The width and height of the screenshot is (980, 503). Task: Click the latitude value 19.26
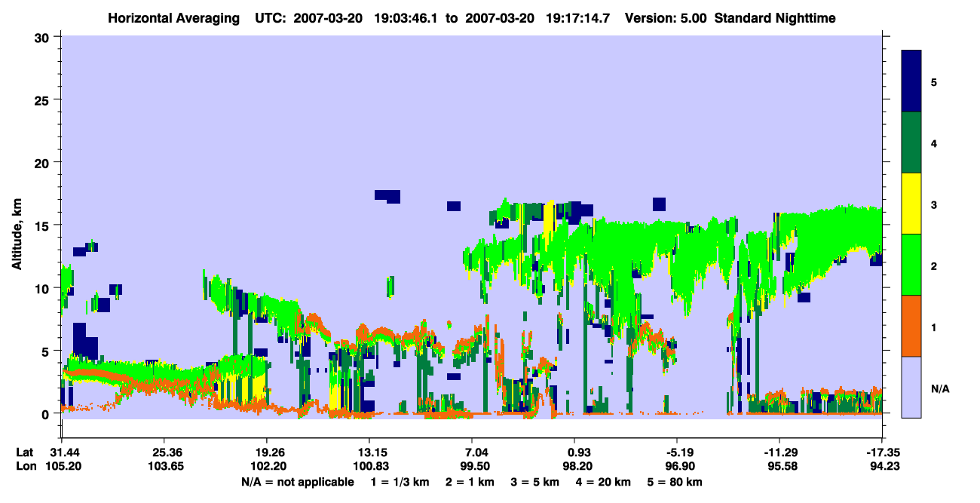[x=266, y=452]
